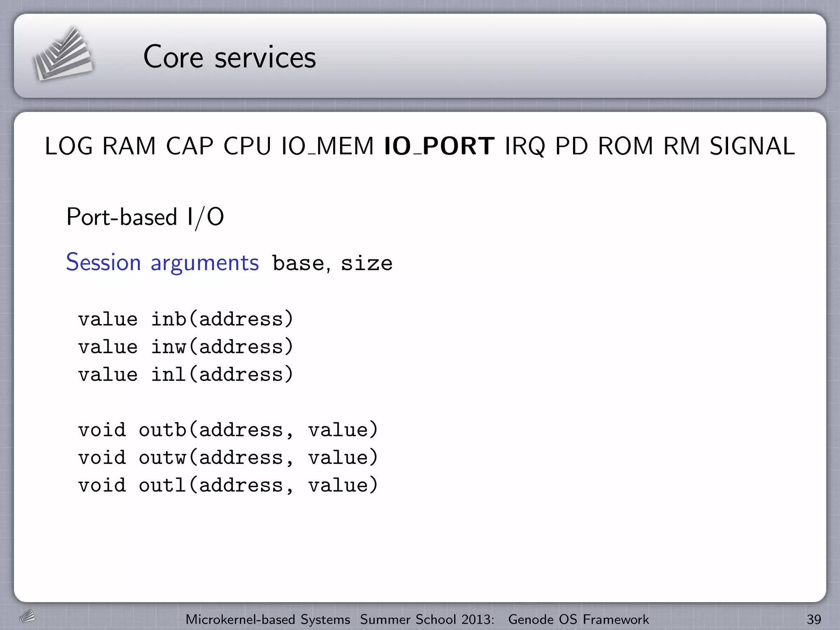The image size is (840, 630).
Task: Select the ROM service label
Action: (625, 146)
